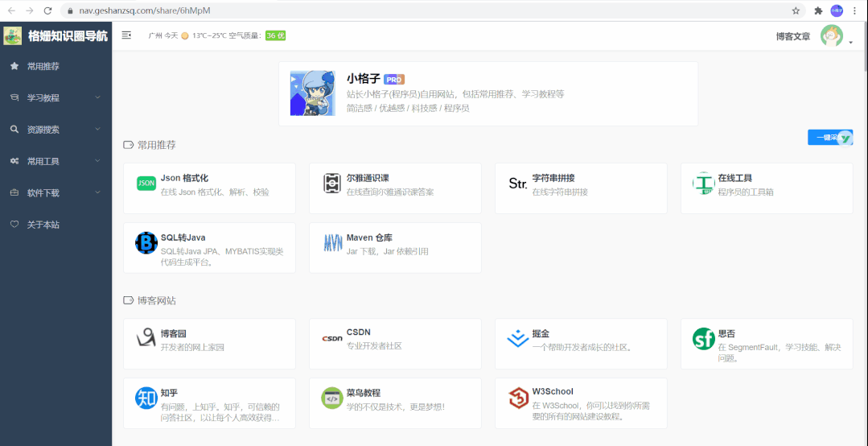Image resolution: width=868 pixels, height=446 pixels.
Task: Click the blue 一键采集 button
Action: 830,138
